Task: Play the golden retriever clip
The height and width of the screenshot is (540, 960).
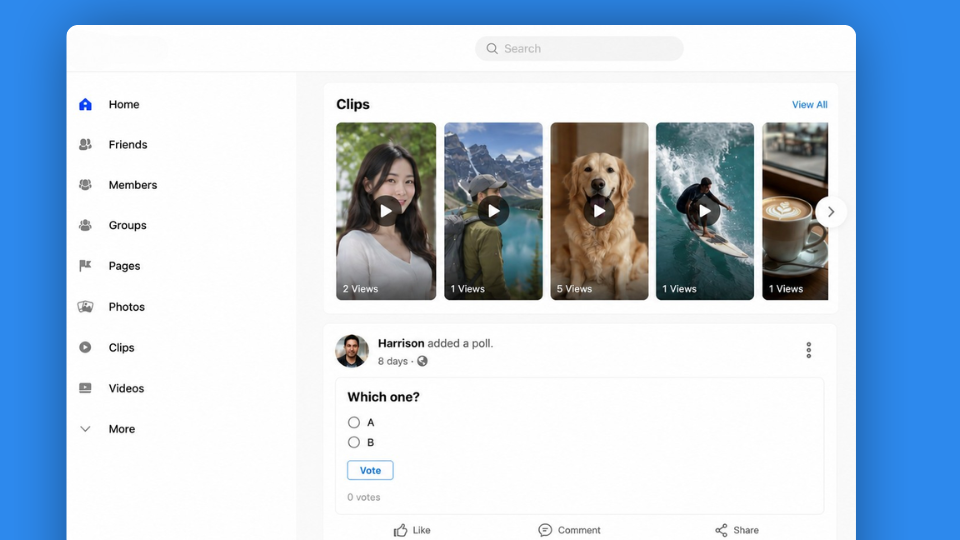Action: click(599, 211)
